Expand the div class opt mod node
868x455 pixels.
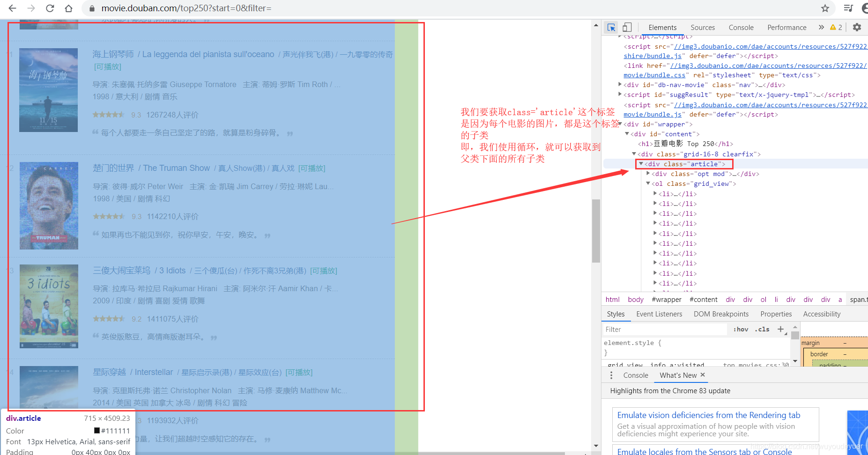[648, 174]
